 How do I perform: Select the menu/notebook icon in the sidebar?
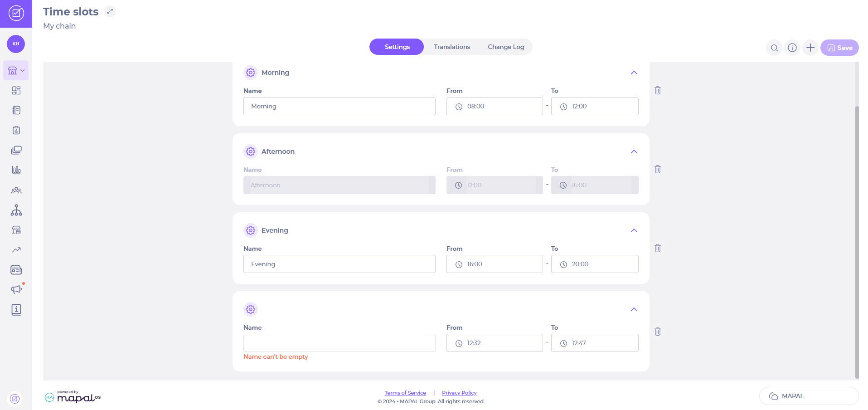(x=16, y=110)
